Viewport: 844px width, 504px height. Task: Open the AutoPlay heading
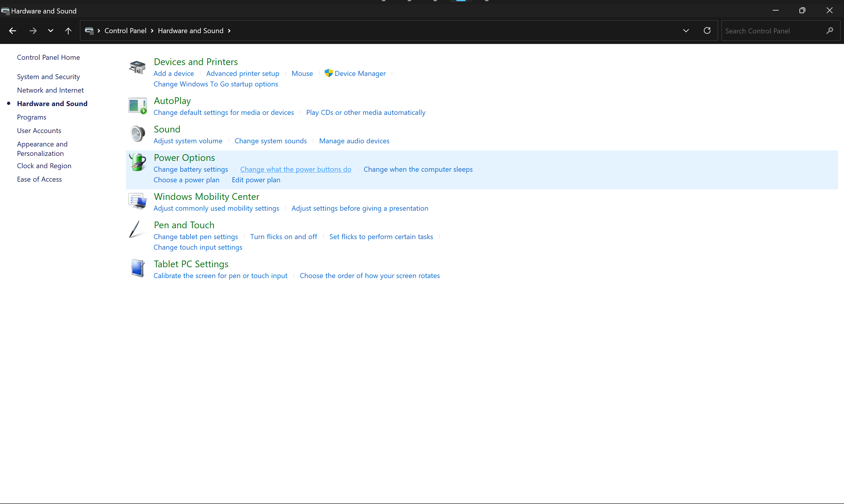point(172,101)
